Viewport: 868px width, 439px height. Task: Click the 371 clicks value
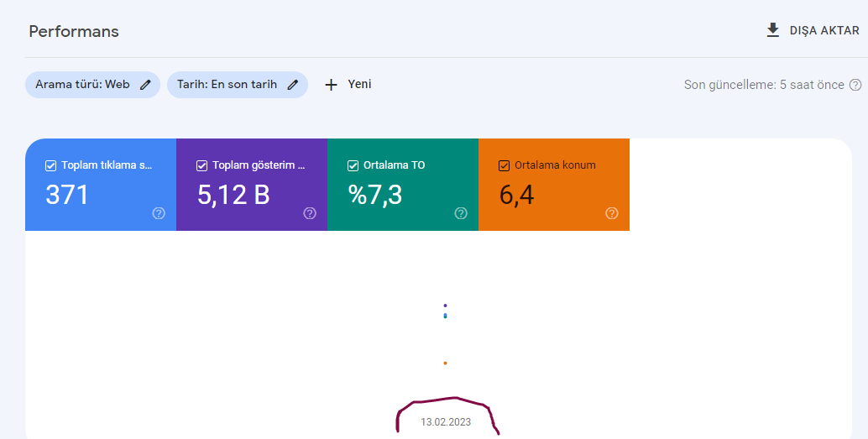coord(67,195)
